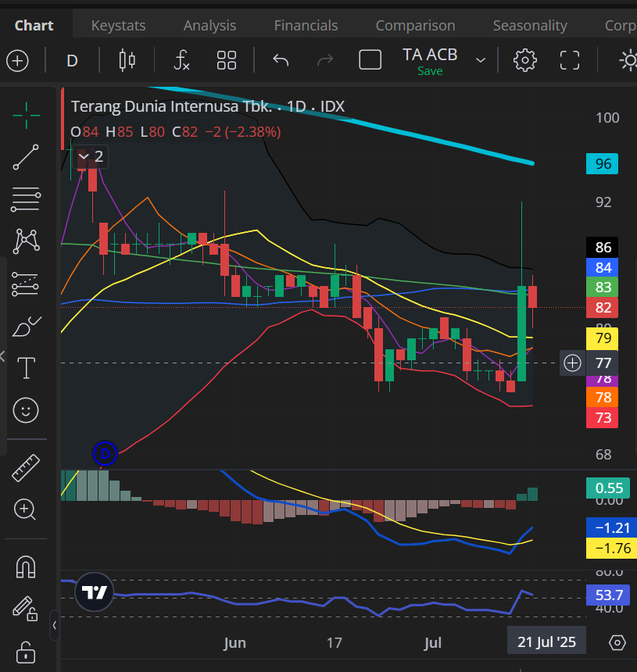Click the 21 Jul '25 date label

pyautogui.click(x=546, y=642)
